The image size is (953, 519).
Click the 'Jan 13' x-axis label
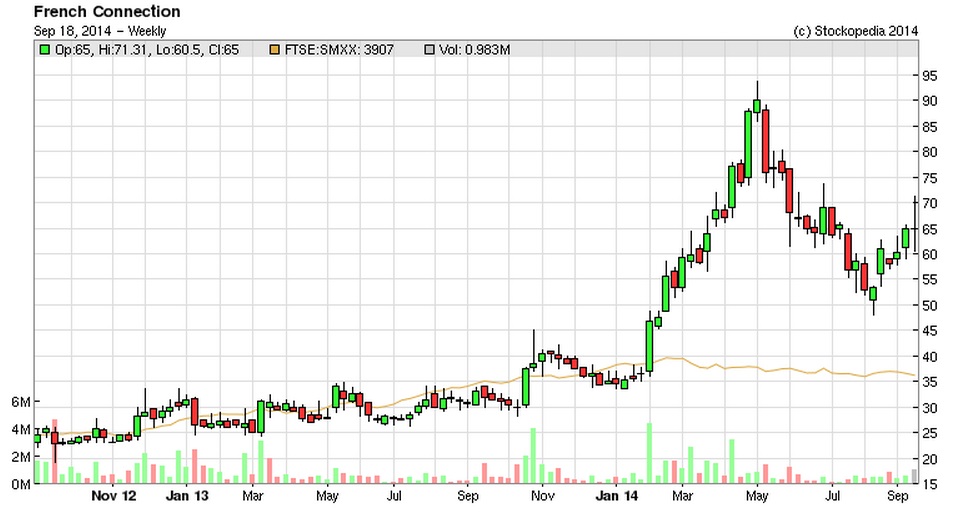(x=187, y=496)
